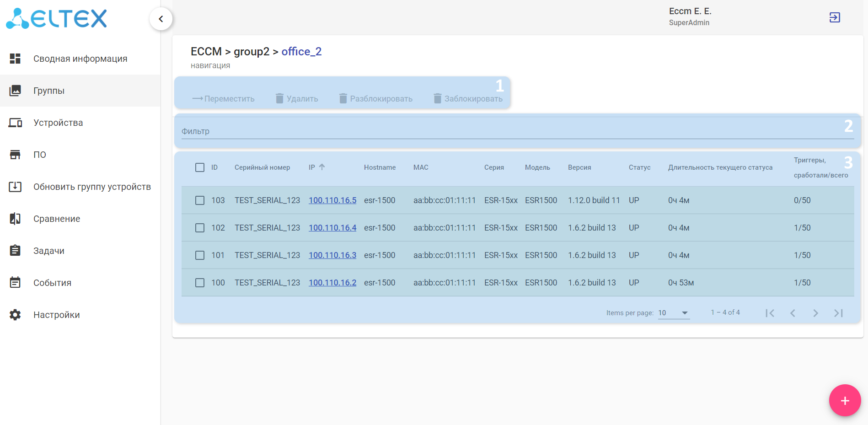Select the checkbox for device ID 103
868x425 pixels.
200,200
